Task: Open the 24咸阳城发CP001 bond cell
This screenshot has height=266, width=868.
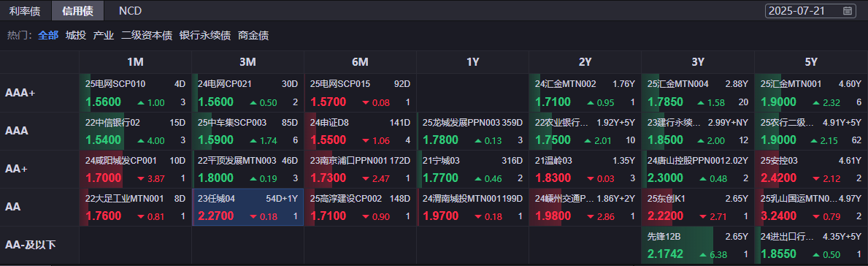Action: 136,169
